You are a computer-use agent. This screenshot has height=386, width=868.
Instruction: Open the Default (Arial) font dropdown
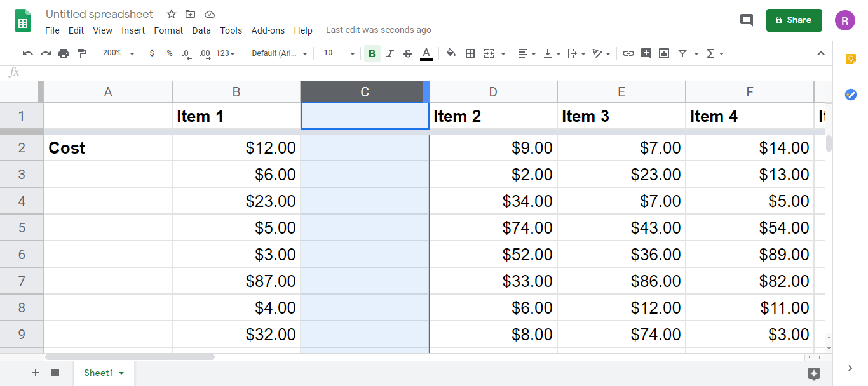(x=280, y=53)
